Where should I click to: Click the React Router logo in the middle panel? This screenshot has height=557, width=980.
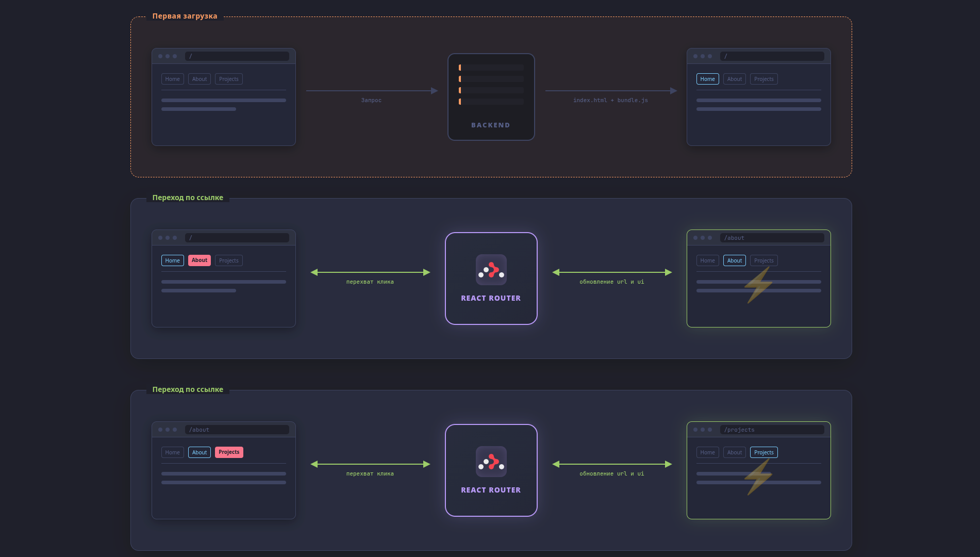(x=491, y=270)
